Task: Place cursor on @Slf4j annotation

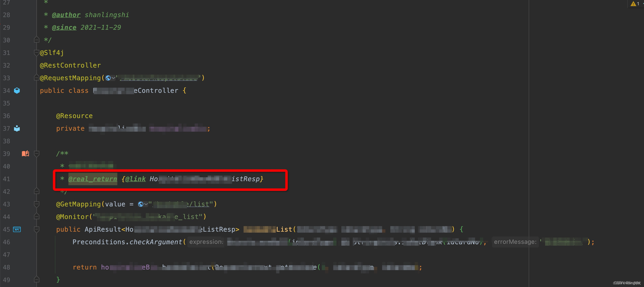Action: 52,53
